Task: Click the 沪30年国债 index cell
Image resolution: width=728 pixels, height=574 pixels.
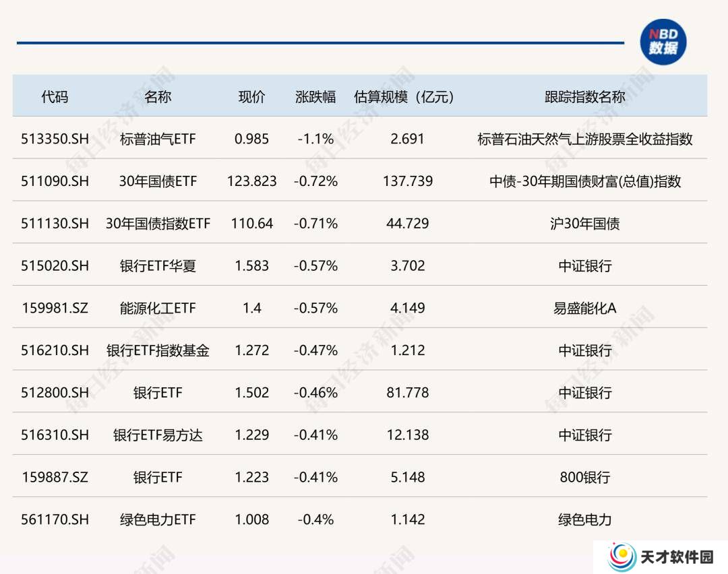Action: [x=585, y=223]
